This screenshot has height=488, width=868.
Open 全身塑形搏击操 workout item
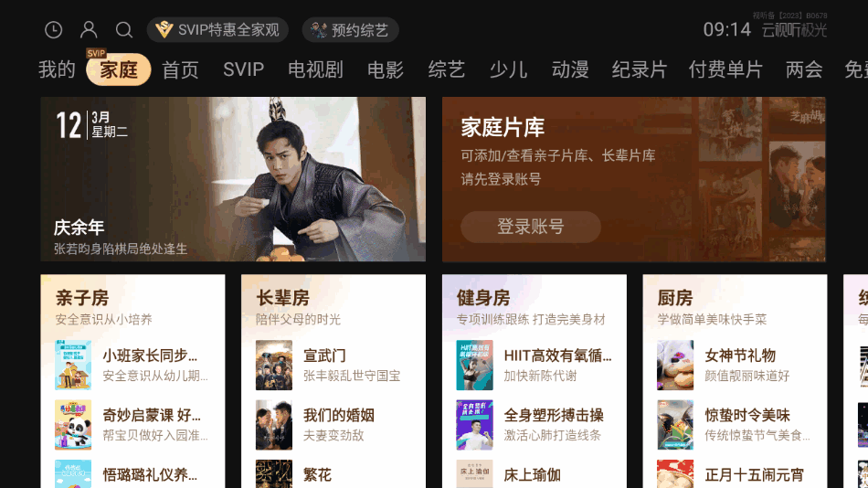pyautogui.click(x=535, y=425)
